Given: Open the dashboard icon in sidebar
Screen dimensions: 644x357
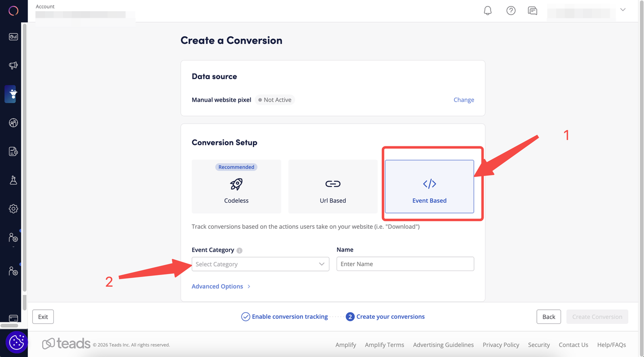Looking at the screenshot, I should [x=14, y=37].
